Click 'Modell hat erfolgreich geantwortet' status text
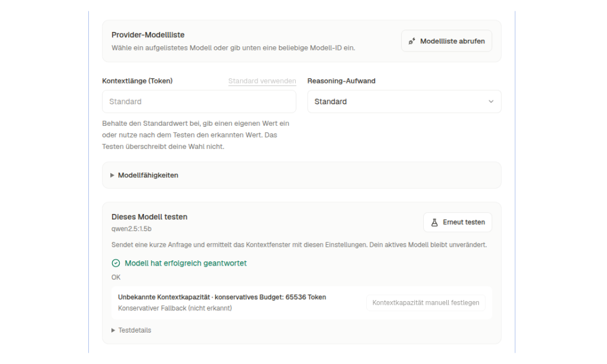 point(186,263)
